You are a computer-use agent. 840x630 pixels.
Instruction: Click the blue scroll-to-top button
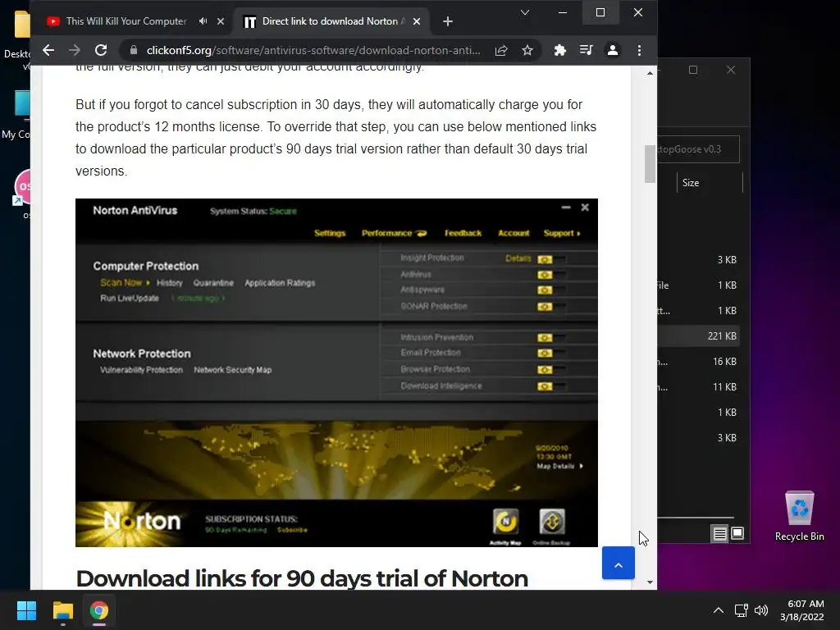click(x=619, y=563)
